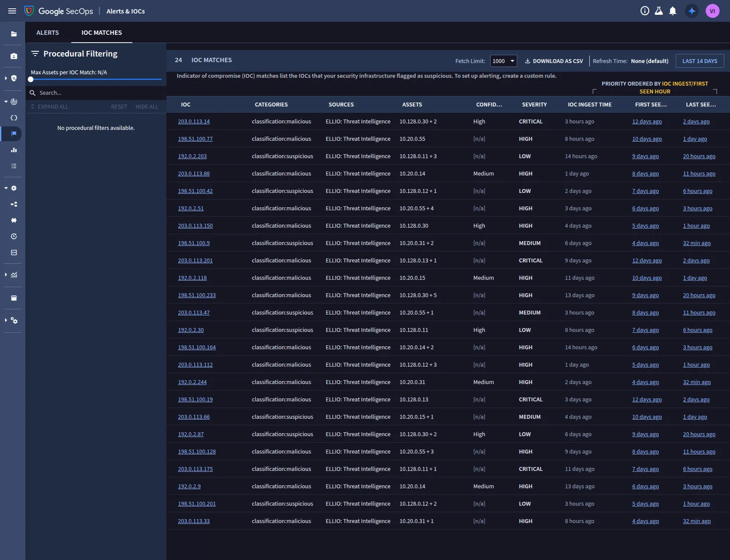Click last seen '32 min ago' for 198.51.100.9
The width and height of the screenshot is (730, 560).
click(697, 243)
